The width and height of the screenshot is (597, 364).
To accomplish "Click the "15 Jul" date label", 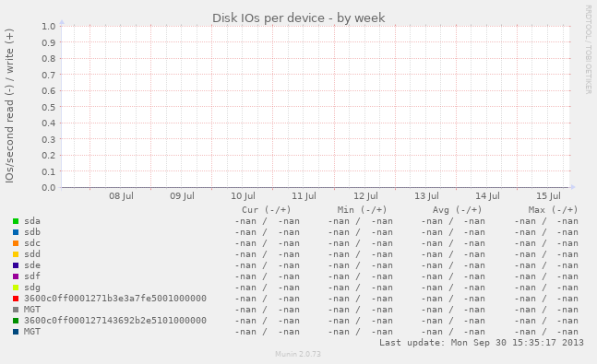I will click(548, 196).
